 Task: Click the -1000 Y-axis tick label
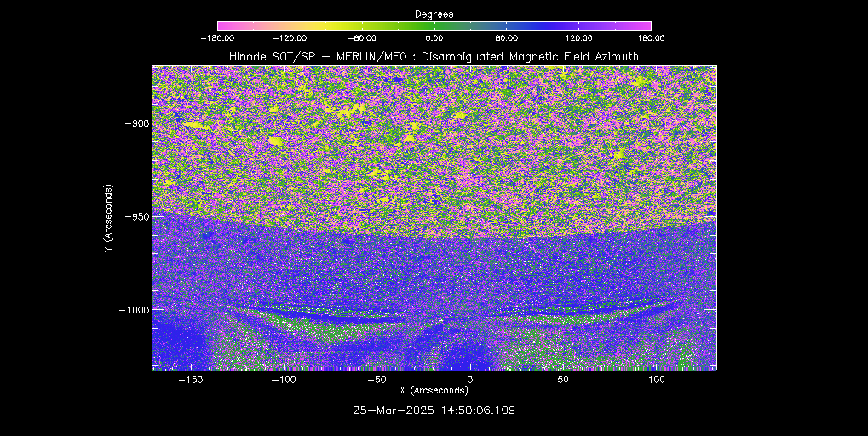pyautogui.click(x=132, y=310)
